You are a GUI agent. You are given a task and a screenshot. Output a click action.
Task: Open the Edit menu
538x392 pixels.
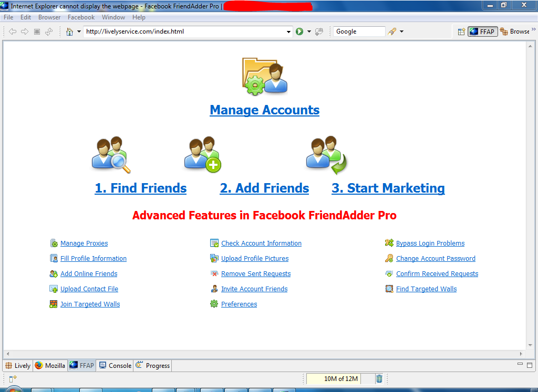[25, 17]
